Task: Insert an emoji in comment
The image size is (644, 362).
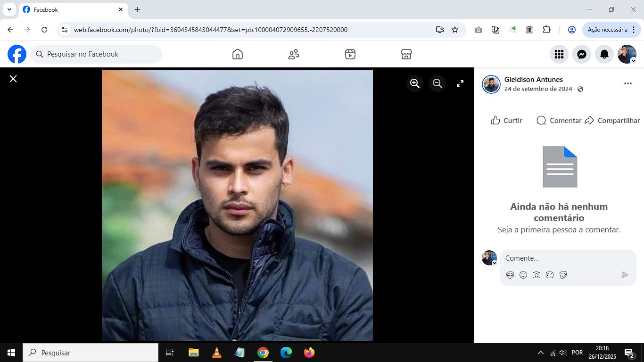Action: 523,275
